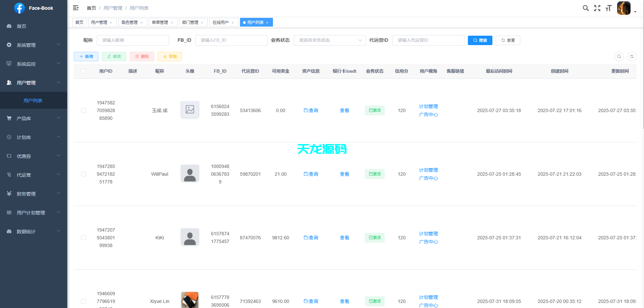Select the 数据统计 sidebar icon
The height and width of the screenshot is (308, 644).
coord(9,231)
